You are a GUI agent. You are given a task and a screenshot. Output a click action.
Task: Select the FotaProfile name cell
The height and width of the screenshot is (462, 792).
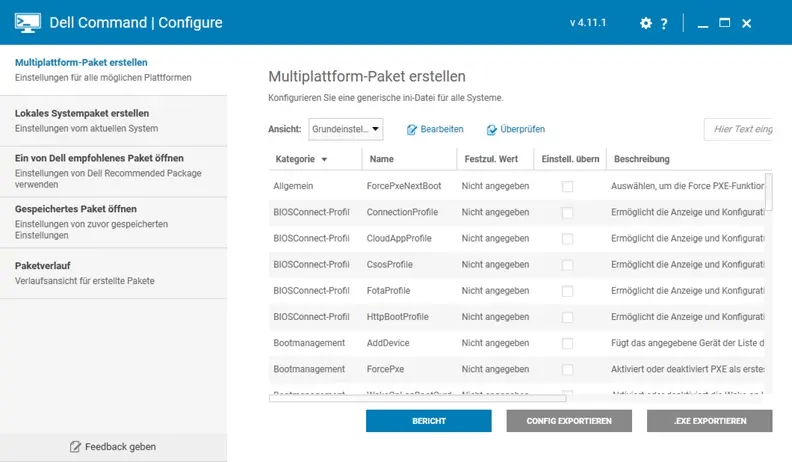388,291
